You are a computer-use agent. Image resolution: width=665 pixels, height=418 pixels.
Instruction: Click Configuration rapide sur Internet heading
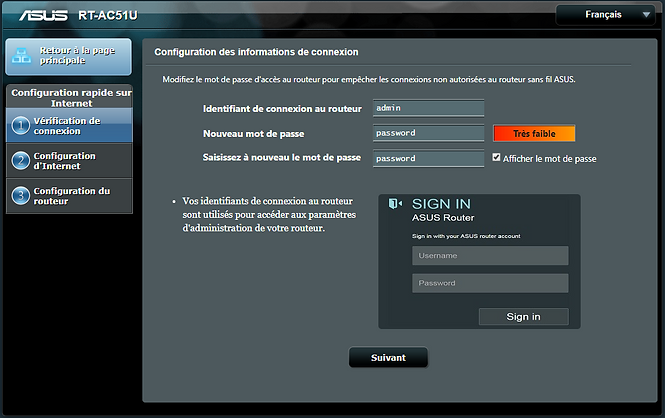pyautogui.click(x=71, y=98)
